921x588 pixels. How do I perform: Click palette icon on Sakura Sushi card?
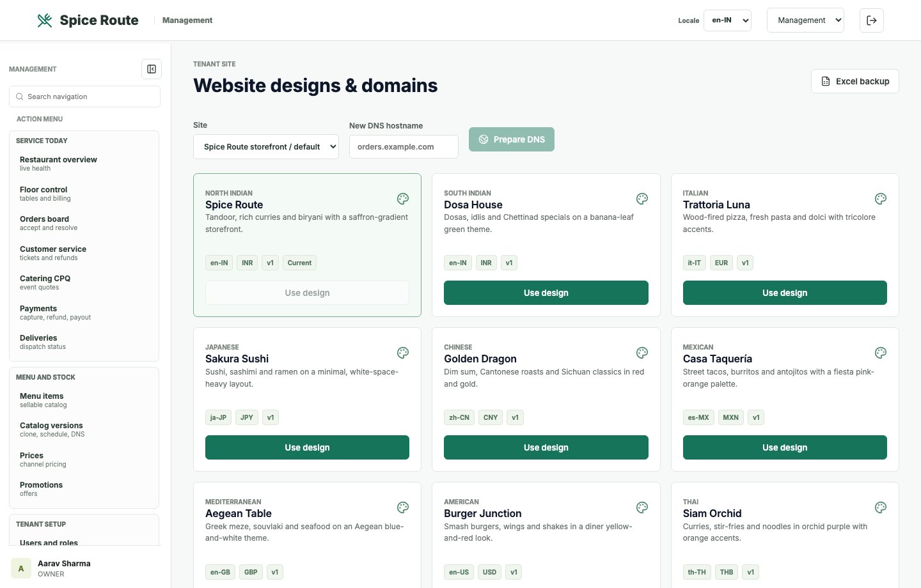coord(403,353)
